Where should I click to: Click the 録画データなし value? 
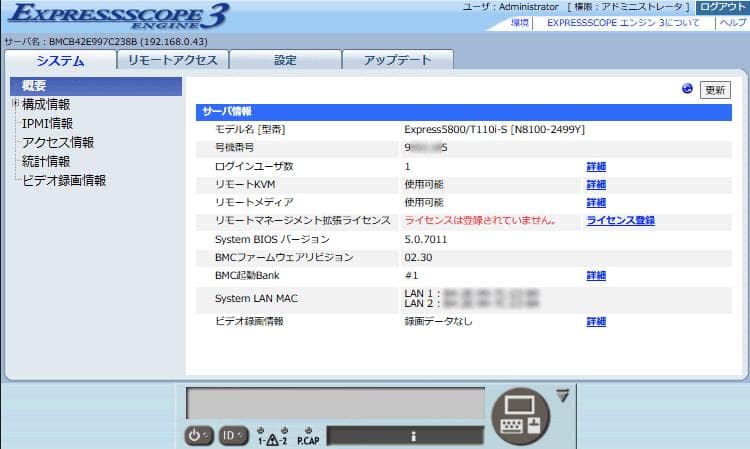438,321
